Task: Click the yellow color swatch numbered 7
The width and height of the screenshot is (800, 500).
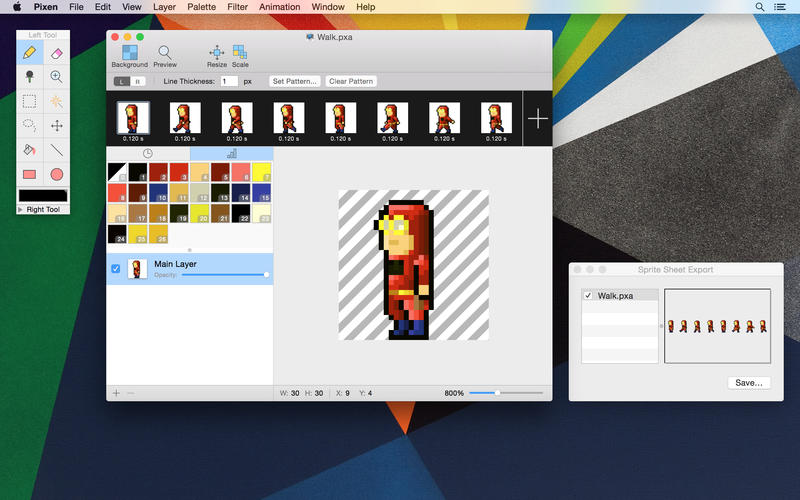Action: [x=262, y=171]
